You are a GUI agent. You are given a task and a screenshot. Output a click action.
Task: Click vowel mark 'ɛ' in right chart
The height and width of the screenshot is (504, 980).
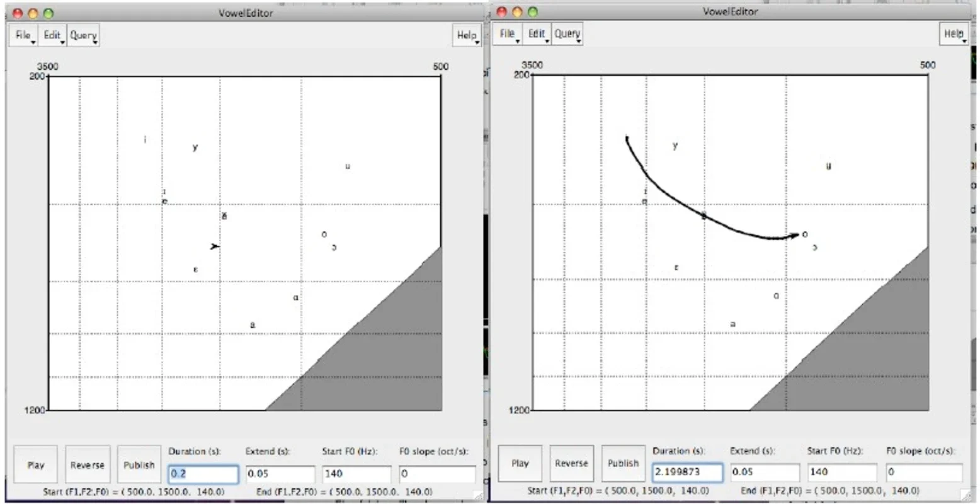(x=676, y=268)
